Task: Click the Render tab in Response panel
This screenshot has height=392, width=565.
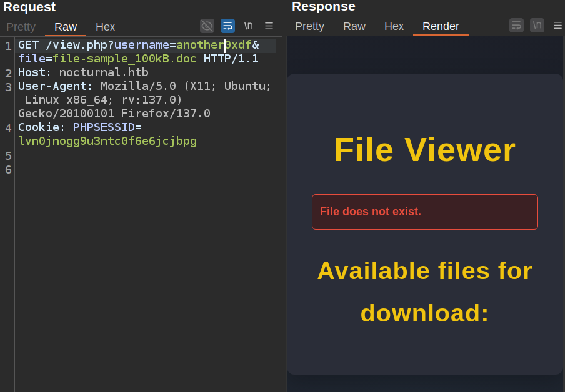Action: click(x=441, y=26)
